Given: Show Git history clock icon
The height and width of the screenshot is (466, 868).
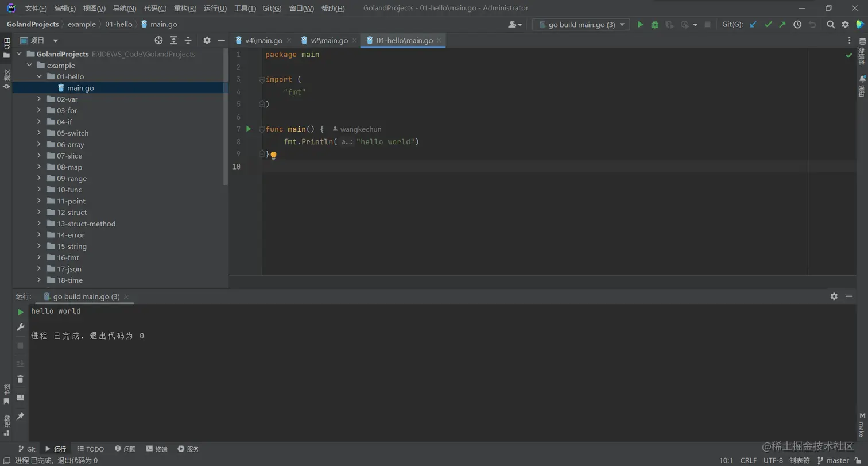Looking at the screenshot, I should pyautogui.click(x=797, y=25).
